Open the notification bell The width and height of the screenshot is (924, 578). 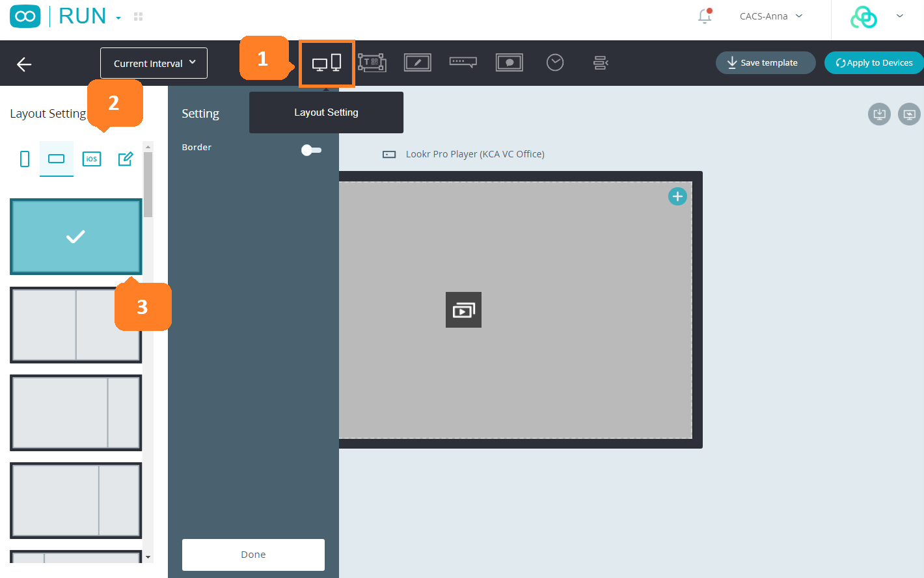(x=705, y=16)
